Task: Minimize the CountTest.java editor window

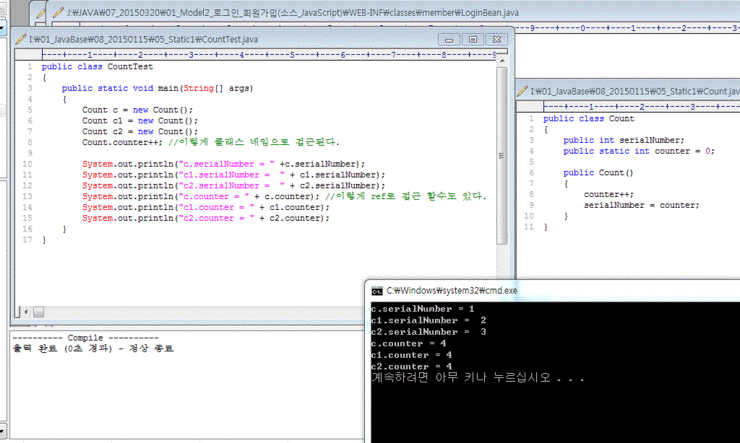Action: pos(447,39)
